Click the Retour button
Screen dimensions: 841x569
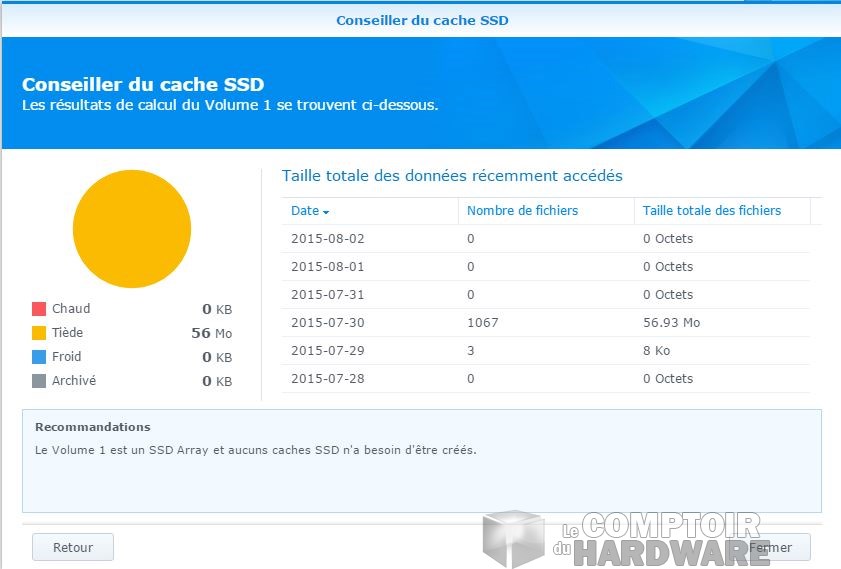73,547
